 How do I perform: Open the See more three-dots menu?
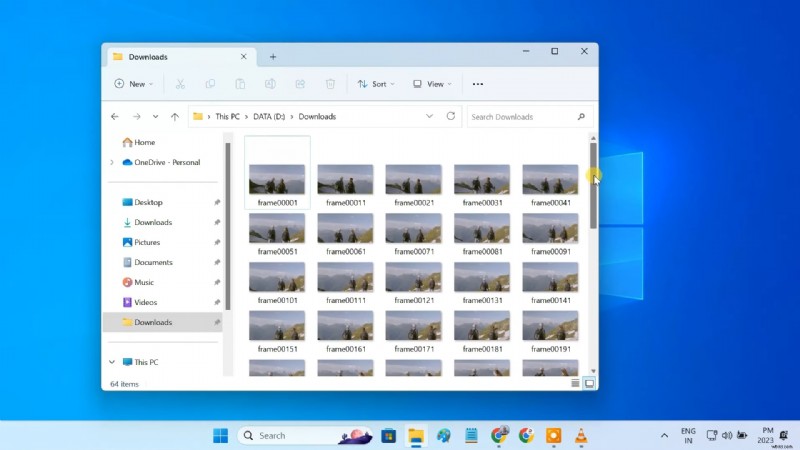pos(478,84)
